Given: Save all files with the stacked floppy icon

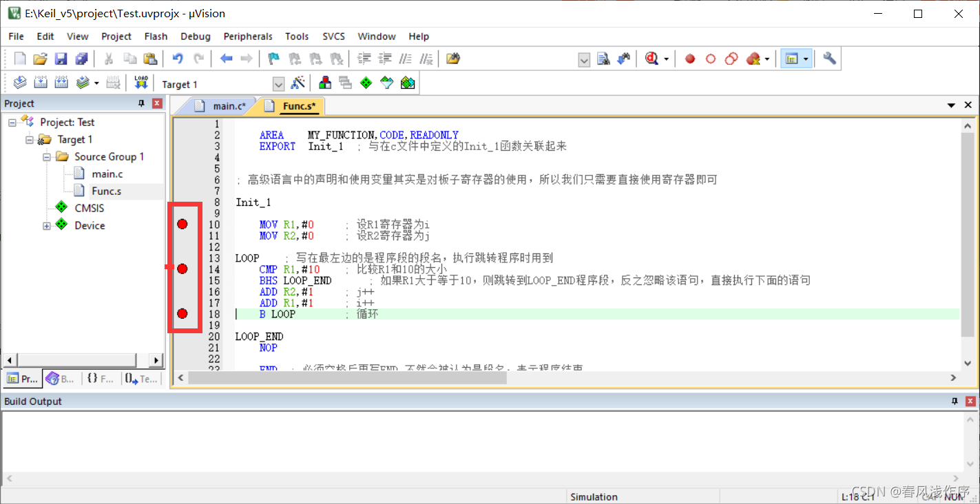Looking at the screenshot, I should point(82,59).
